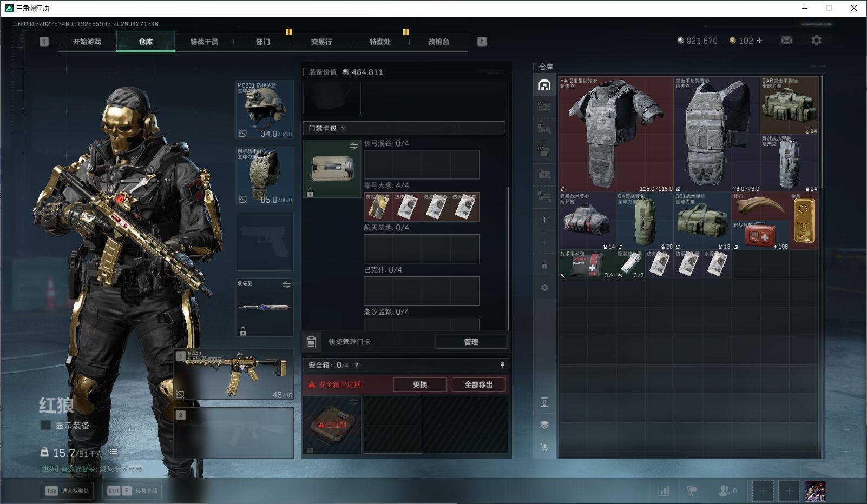Open the statistics bar chart icon
This screenshot has height=504, width=867.
click(x=664, y=490)
